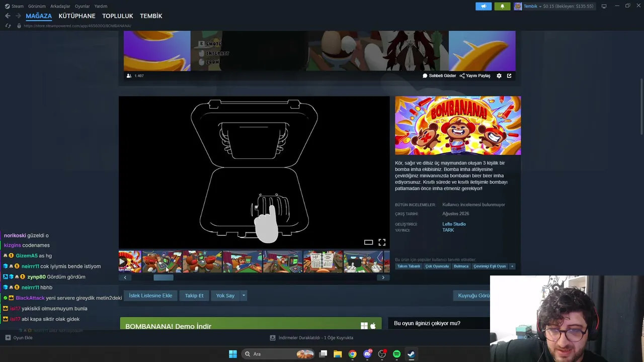Open the Yardım menu

point(101,6)
